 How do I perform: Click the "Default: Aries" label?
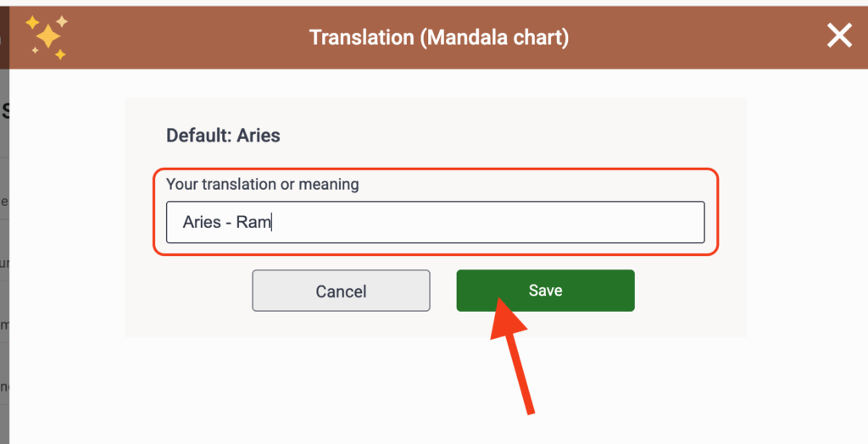(223, 135)
